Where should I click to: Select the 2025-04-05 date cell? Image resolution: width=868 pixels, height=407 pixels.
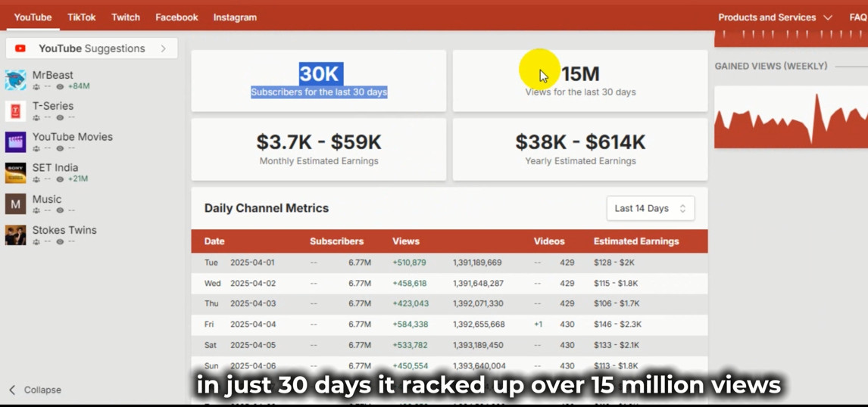tap(252, 345)
